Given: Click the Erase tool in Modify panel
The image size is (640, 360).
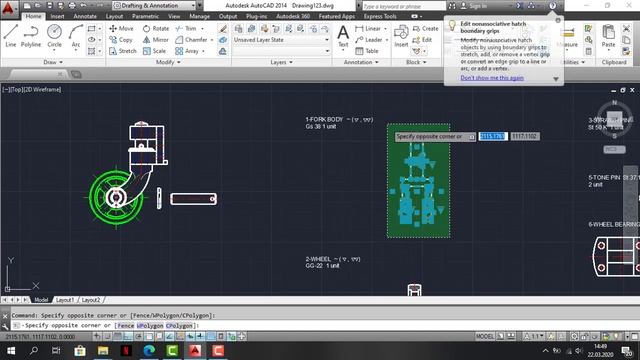Looking at the screenshot, I should click(x=223, y=29).
